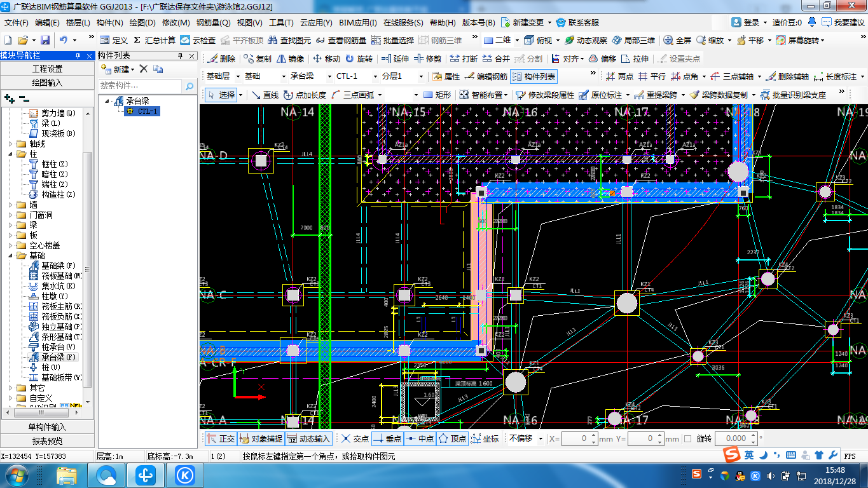Viewport: 868px width, 488px height.
Task: Click the 报表预览 button
Action: (47, 441)
